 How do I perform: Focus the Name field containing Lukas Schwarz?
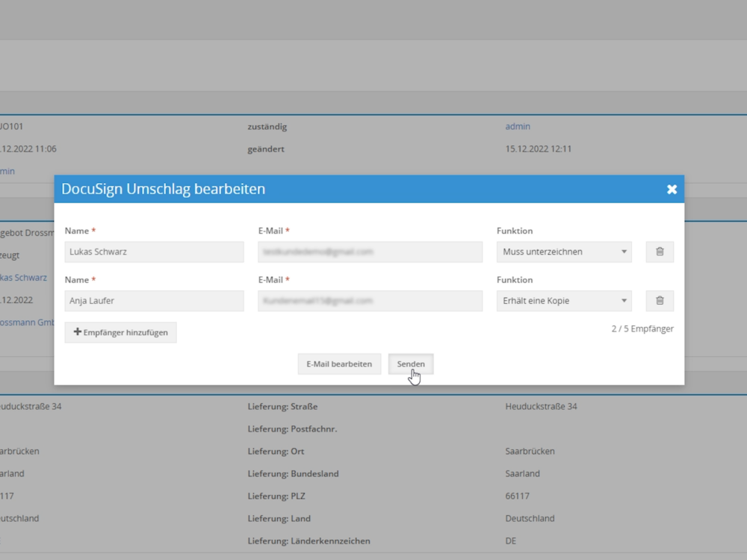pyautogui.click(x=154, y=252)
